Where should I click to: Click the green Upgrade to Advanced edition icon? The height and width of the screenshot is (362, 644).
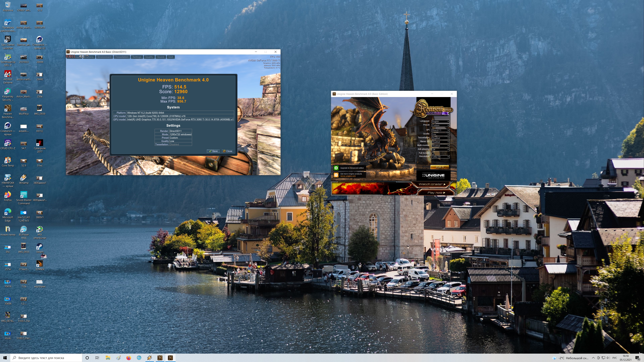pyautogui.click(x=336, y=168)
